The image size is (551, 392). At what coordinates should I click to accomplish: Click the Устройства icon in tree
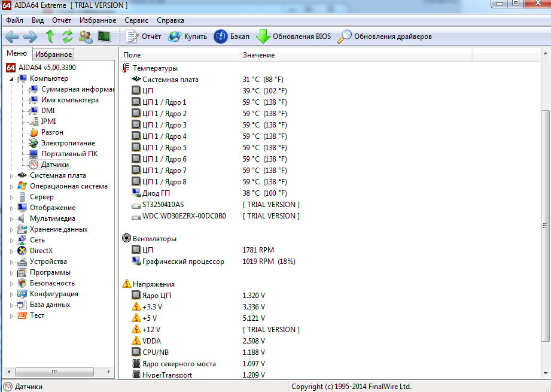pos(22,262)
